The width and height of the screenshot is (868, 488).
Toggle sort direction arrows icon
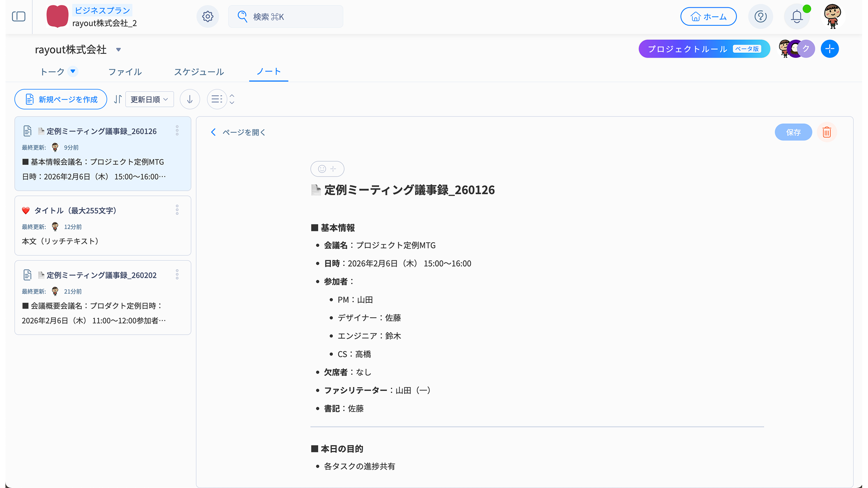click(118, 99)
